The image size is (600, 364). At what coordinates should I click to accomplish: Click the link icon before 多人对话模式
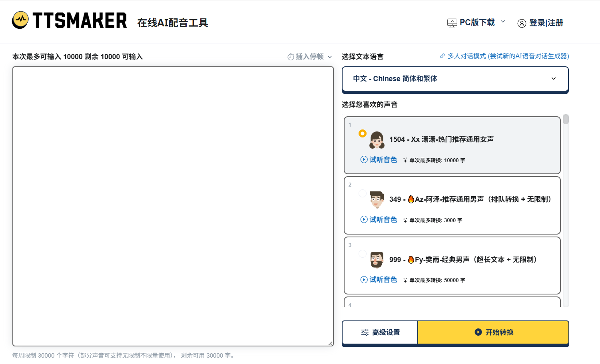click(x=442, y=56)
